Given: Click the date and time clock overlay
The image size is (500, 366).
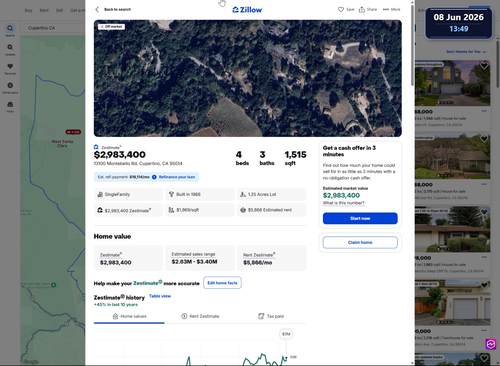Looking at the screenshot, I should [459, 23].
